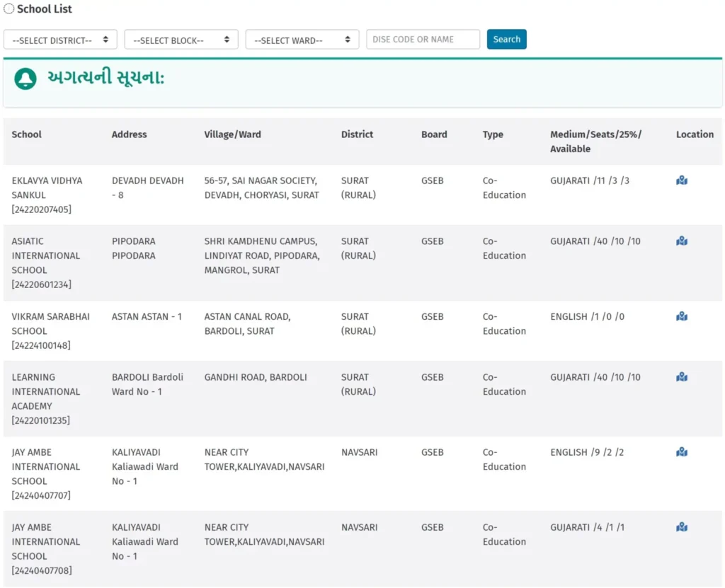
Task: Open map location for Vikram Sarabhai School
Action: coord(682,316)
